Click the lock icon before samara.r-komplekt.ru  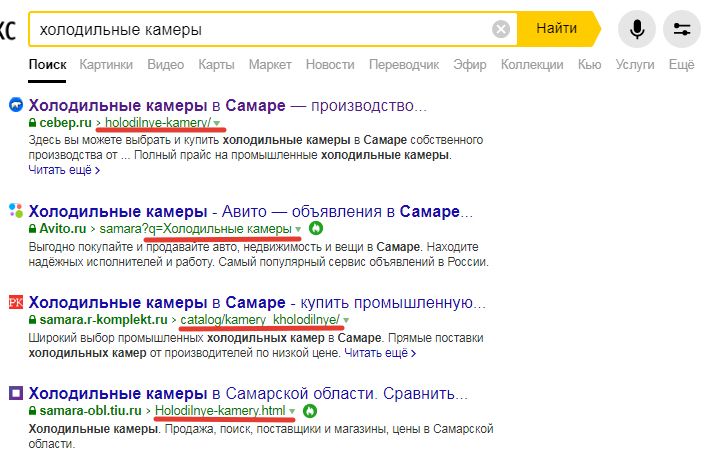click(32, 320)
